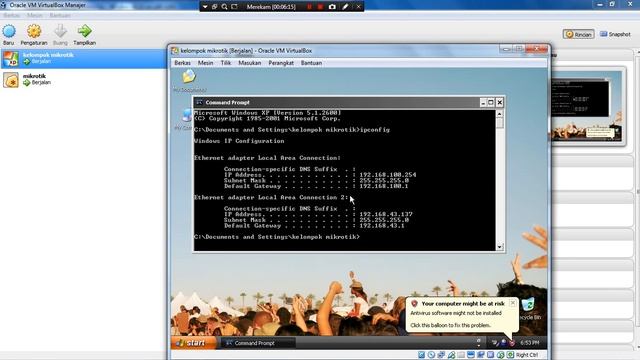640x360 pixels.
Task: Open Berkas menu in VirtualBox Manager window
Action: tap(11, 16)
